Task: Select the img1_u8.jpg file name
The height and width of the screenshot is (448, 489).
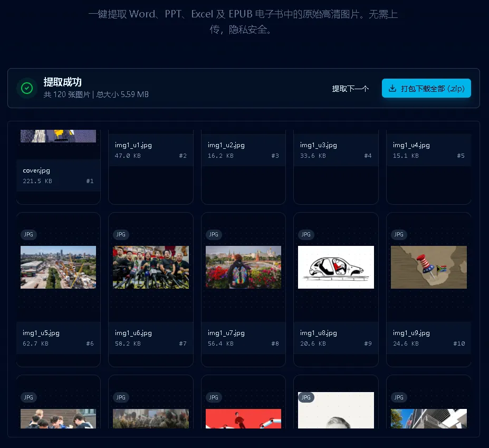Action: (319, 333)
